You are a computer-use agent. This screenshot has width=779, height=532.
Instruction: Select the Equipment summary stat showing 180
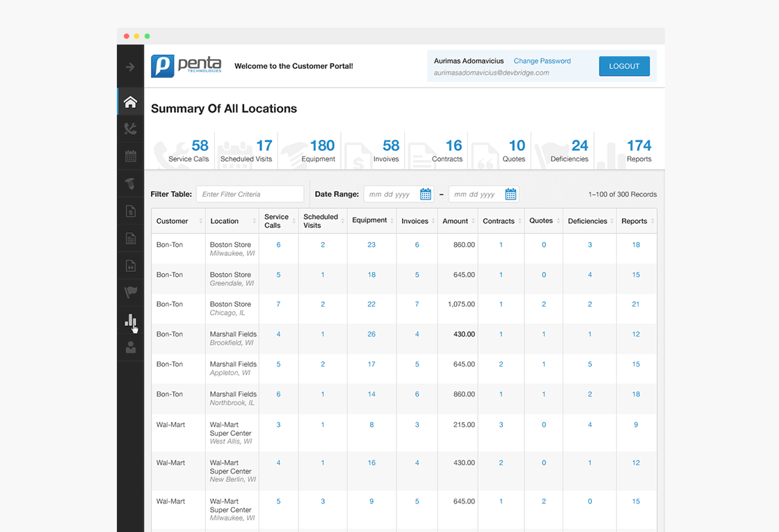[x=323, y=145]
